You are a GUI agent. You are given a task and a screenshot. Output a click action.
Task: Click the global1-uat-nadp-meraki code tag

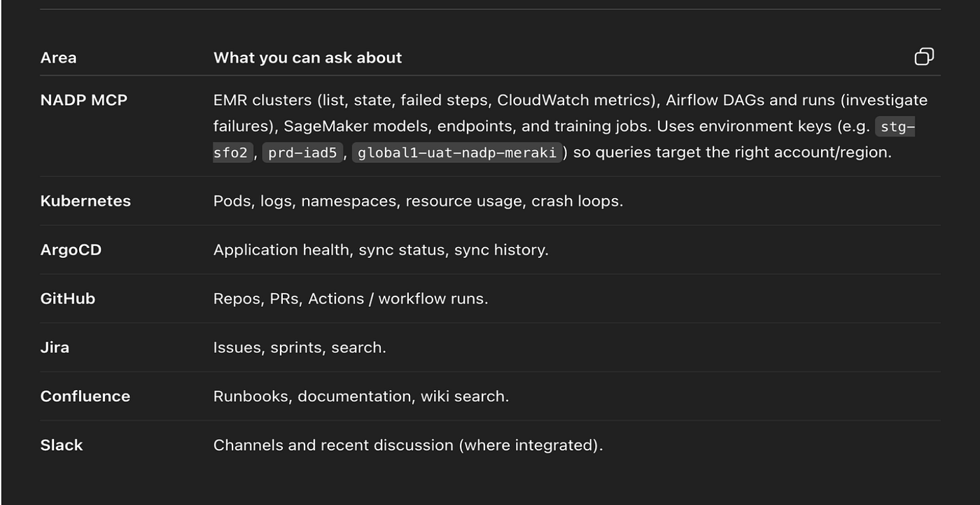[457, 153]
